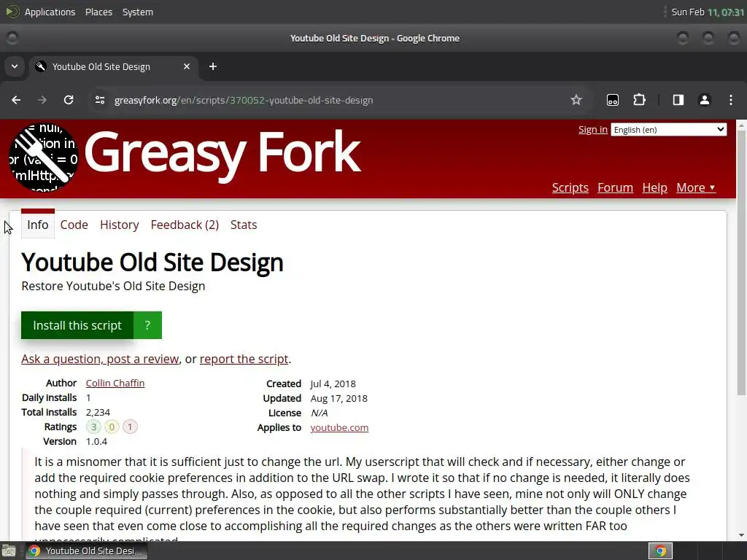
Task: Select the Info tab
Action: pyautogui.click(x=38, y=225)
